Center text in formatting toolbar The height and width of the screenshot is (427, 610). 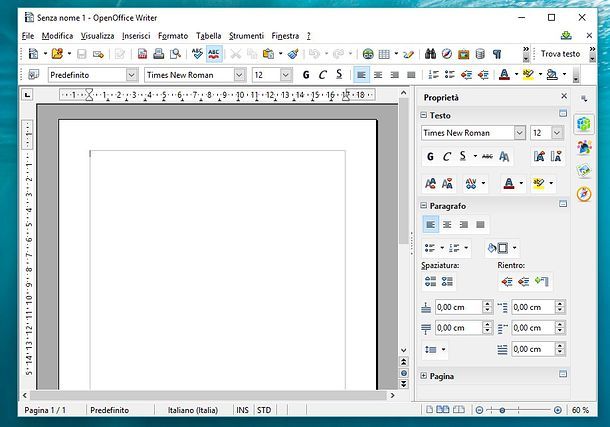[x=378, y=75]
